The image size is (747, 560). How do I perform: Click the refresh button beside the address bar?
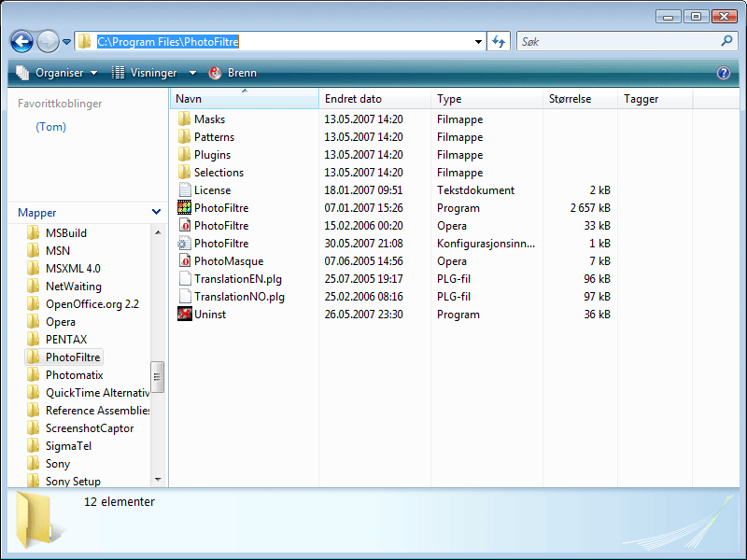tap(499, 41)
